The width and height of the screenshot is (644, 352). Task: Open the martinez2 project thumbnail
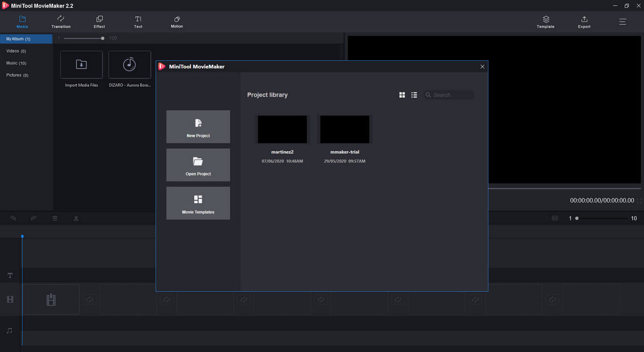point(282,129)
